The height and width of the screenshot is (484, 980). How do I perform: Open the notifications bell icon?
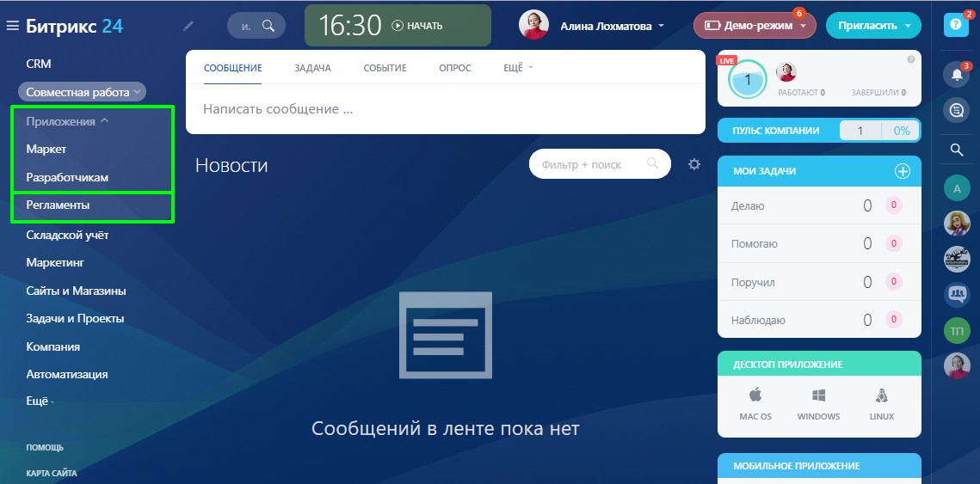pos(956,74)
